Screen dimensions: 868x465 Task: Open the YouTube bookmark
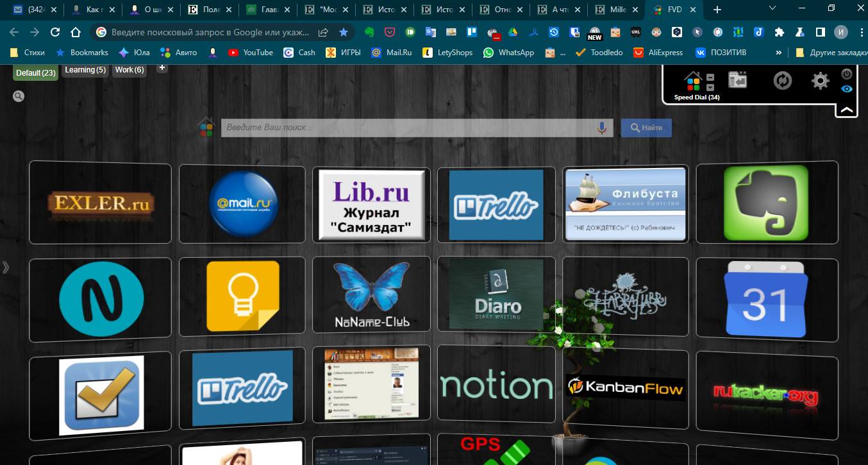pos(250,53)
